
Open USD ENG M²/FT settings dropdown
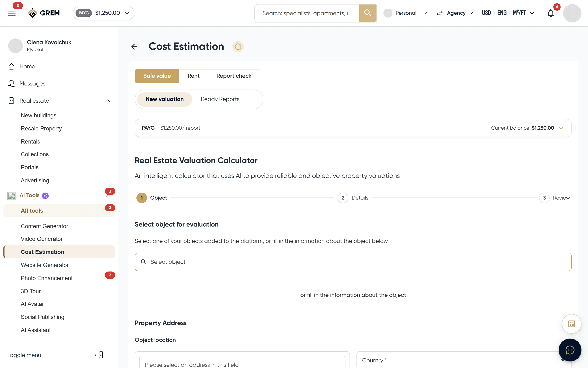[508, 13]
